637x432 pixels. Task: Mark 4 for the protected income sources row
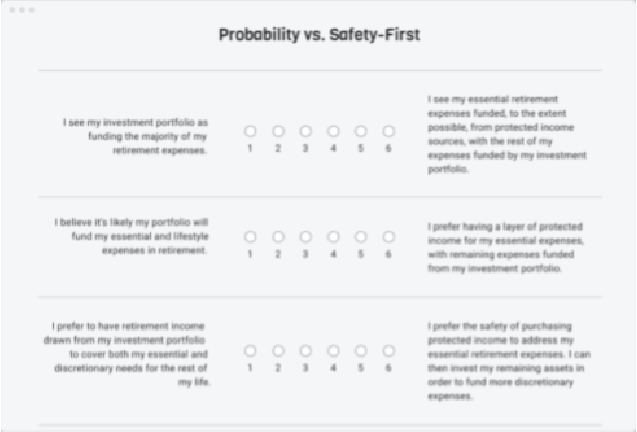pos(334,131)
